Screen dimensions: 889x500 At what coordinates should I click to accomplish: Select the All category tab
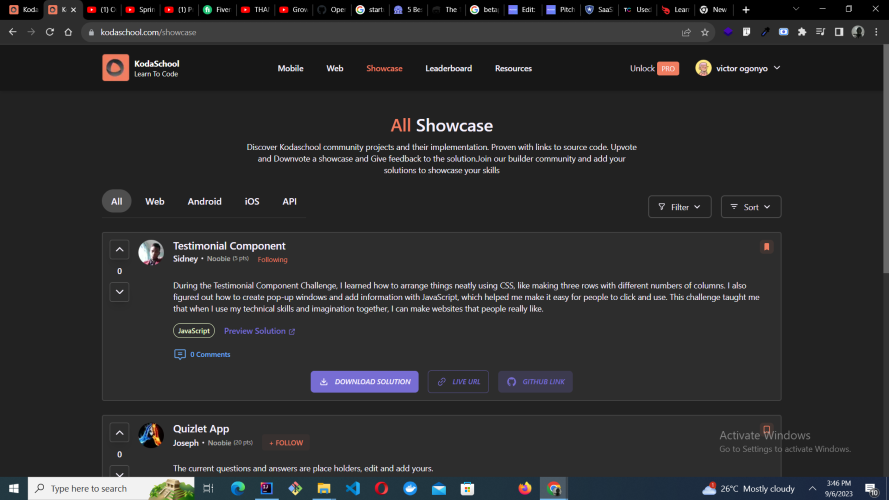(116, 201)
